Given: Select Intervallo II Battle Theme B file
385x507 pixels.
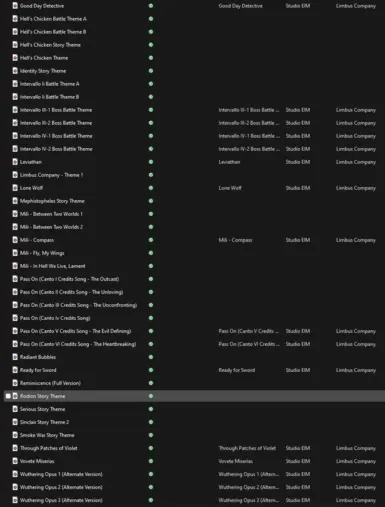Looking at the screenshot, I should (49, 97).
